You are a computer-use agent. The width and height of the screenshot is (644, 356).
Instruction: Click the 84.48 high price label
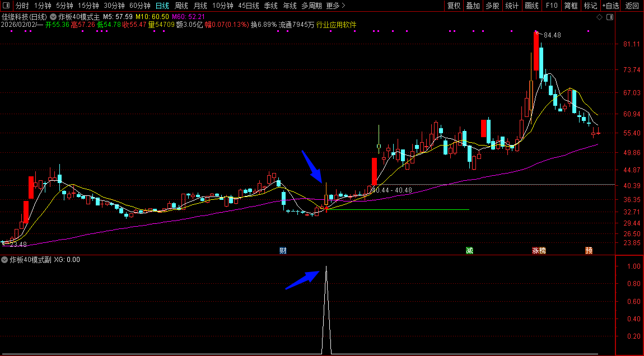click(x=552, y=35)
